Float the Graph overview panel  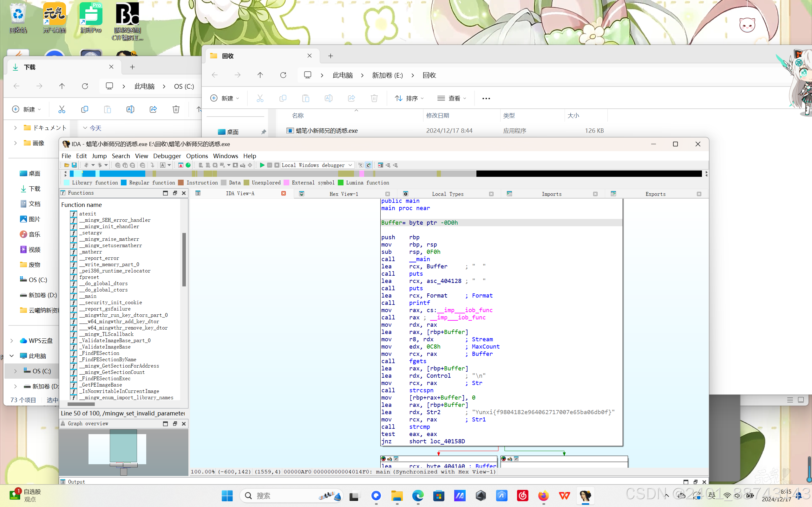point(175,424)
